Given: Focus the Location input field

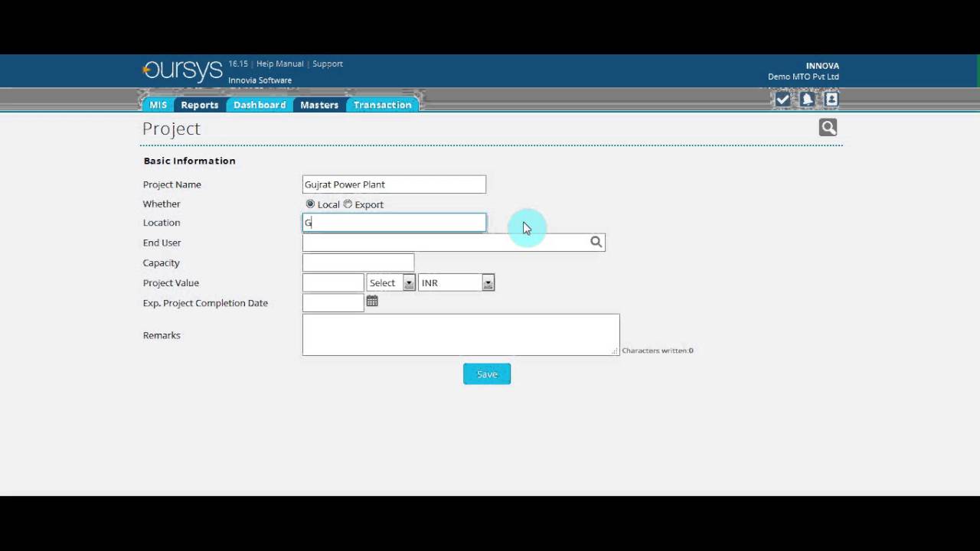Looking at the screenshot, I should click(x=394, y=223).
